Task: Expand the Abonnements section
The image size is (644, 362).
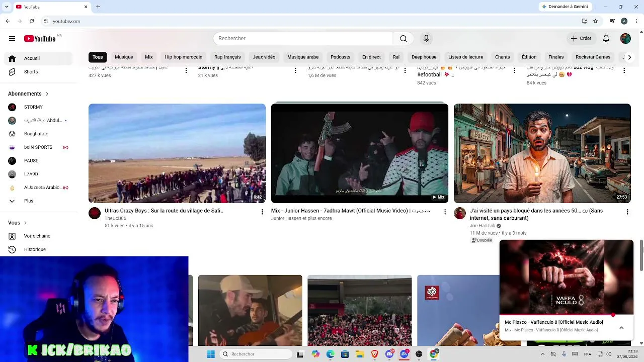Action: pyautogui.click(x=28, y=94)
